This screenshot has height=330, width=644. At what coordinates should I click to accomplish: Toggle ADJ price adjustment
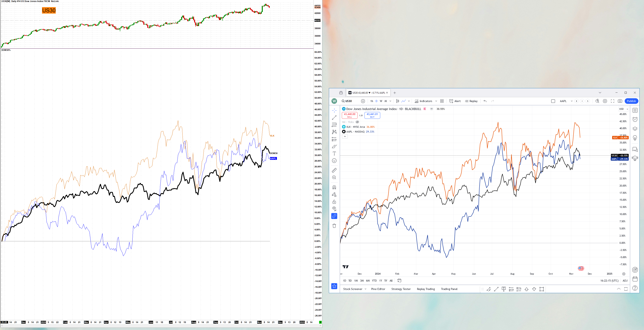[x=625, y=280]
